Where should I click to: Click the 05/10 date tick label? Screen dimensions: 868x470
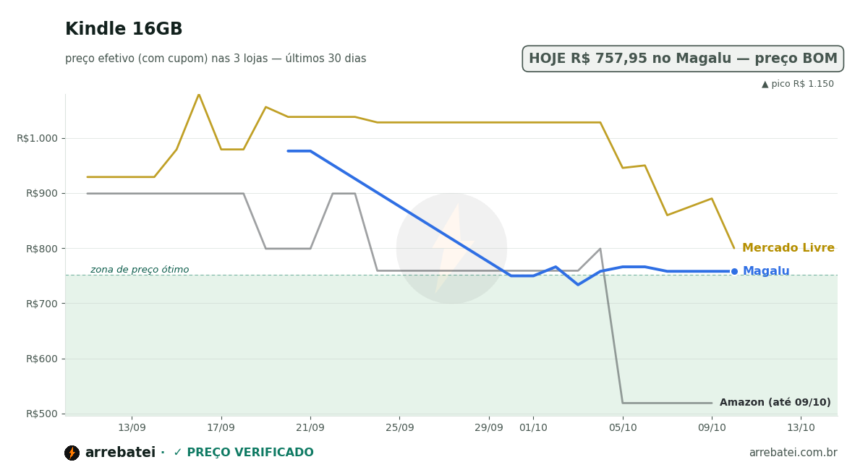(623, 427)
